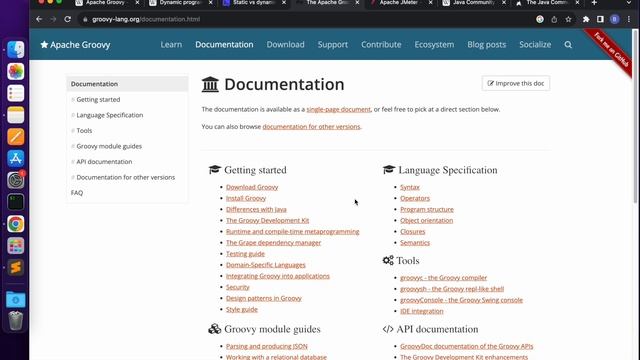Select Language Specification in sidebar

(x=110, y=115)
